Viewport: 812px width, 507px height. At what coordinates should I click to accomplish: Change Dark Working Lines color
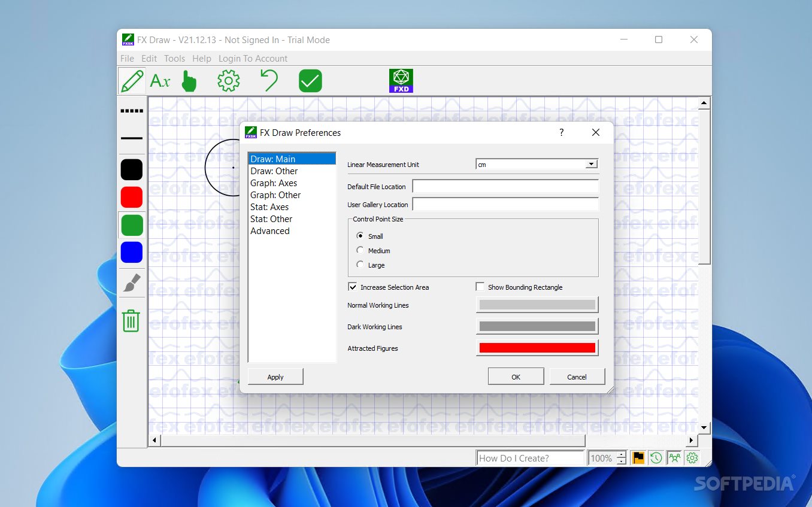pyautogui.click(x=537, y=326)
